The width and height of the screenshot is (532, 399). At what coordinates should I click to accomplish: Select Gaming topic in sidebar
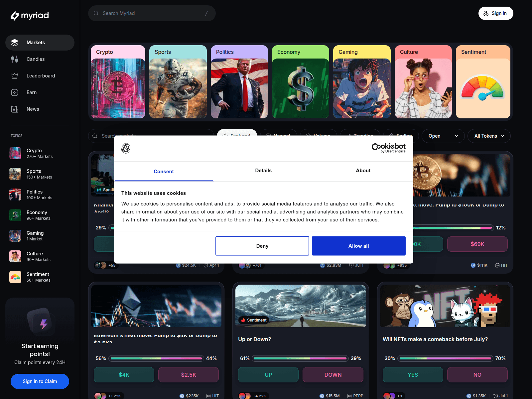(40, 236)
